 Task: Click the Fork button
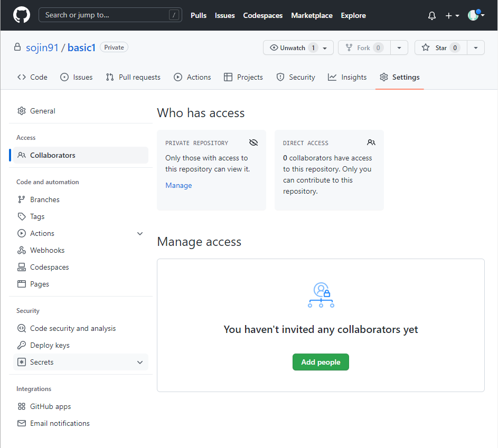tap(364, 47)
